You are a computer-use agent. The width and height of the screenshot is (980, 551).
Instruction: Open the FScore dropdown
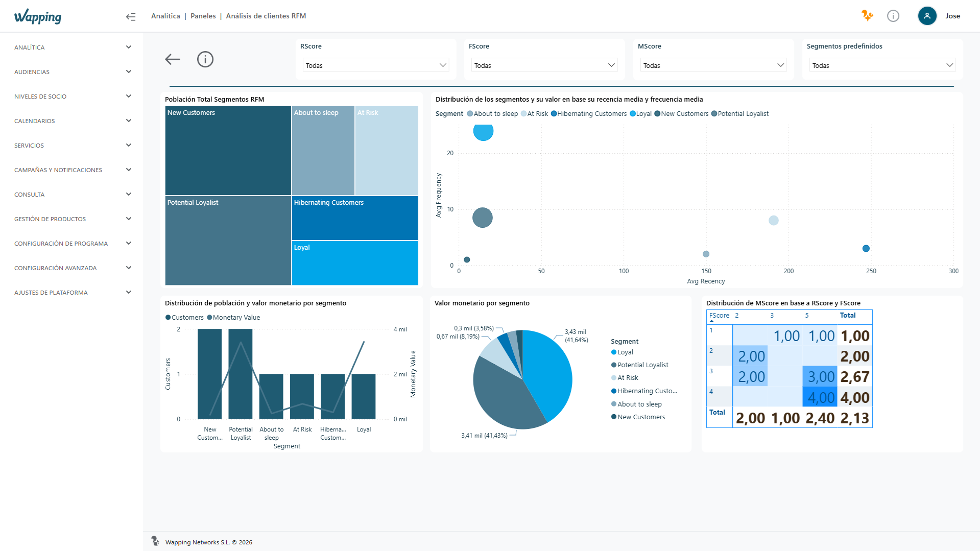click(544, 65)
